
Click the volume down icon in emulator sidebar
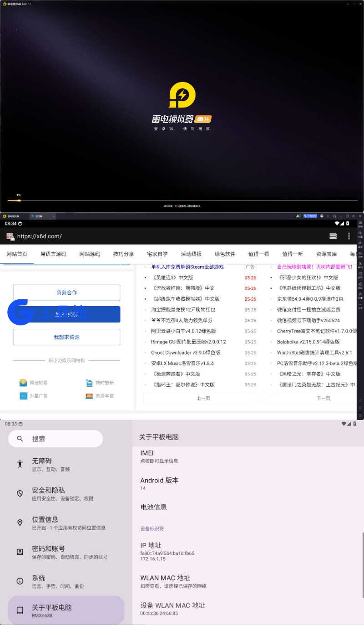[x=360, y=243]
